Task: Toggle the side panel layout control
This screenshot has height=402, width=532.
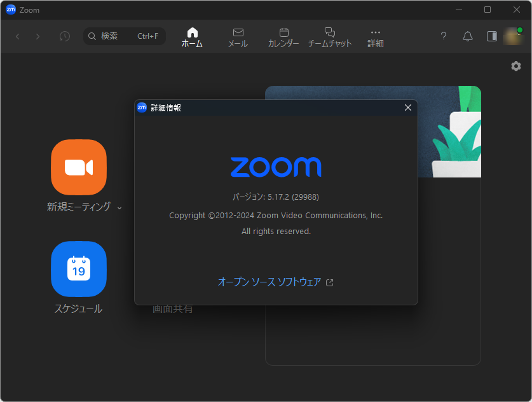Action: click(491, 36)
